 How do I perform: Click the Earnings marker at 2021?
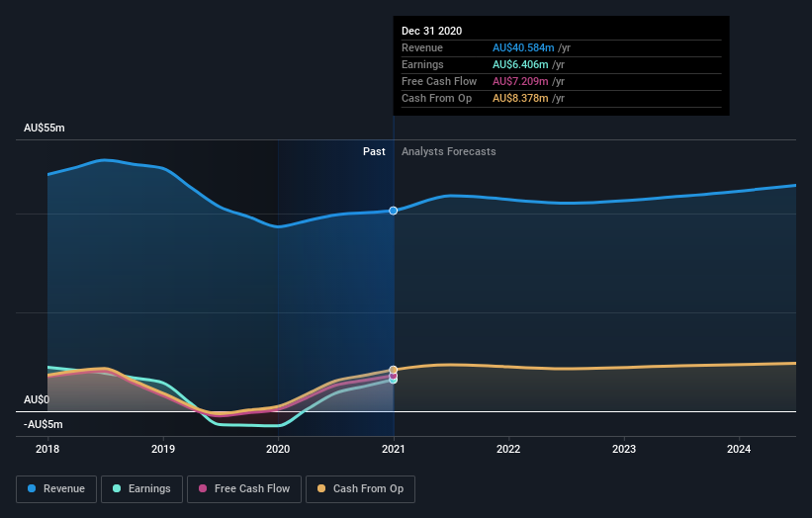[x=393, y=380]
